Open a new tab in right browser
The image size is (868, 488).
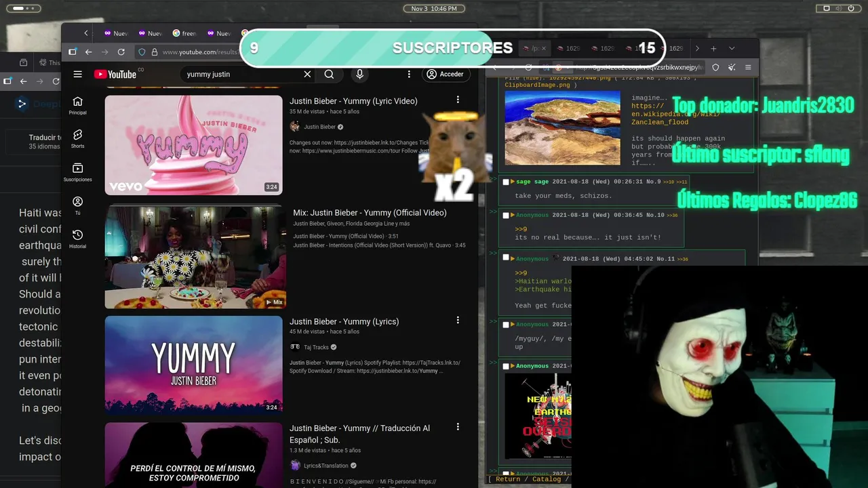point(713,49)
